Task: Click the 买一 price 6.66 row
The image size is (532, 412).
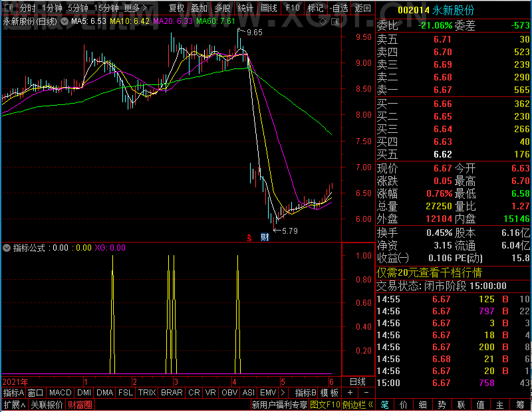Action: coord(454,104)
